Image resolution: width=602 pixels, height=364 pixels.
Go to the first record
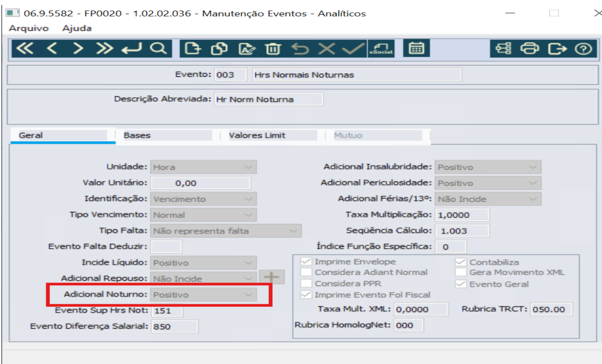(x=25, y=48)
